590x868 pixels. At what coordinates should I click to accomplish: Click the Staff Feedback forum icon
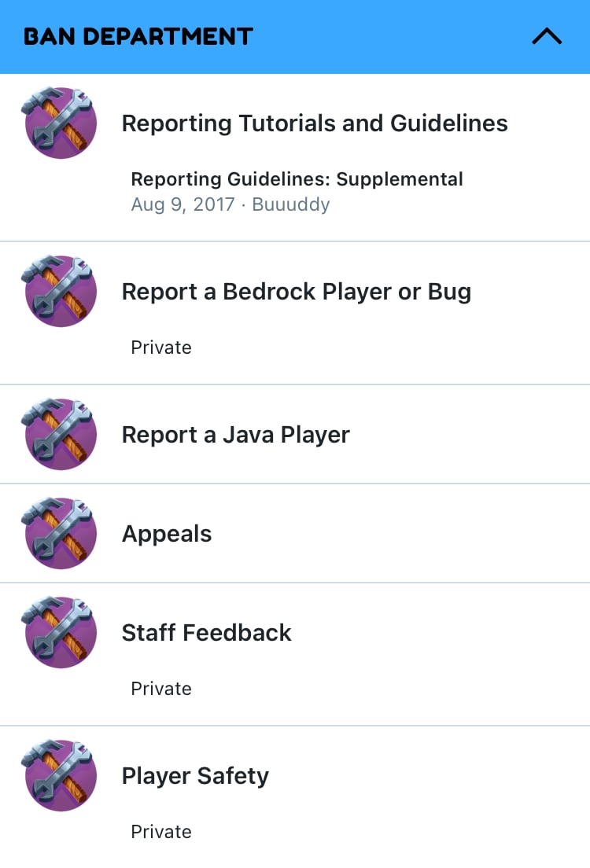tap(59, 631)
